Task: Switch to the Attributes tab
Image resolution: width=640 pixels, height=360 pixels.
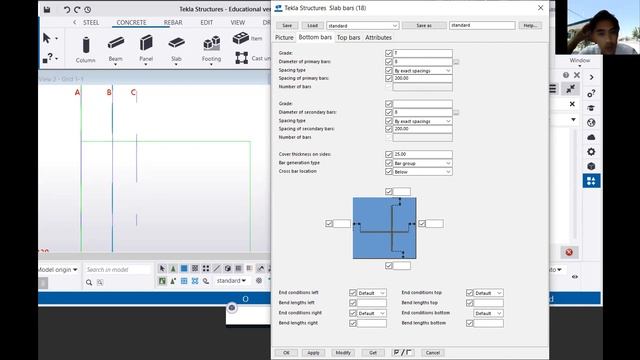Action: tap(378, 37)
